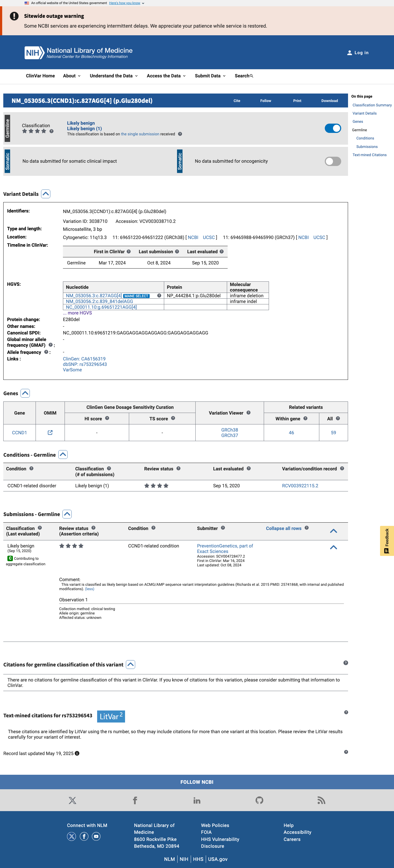Viewport: 394px width, 868px height.
Task: Click the Print button
Action: [297, 101]
